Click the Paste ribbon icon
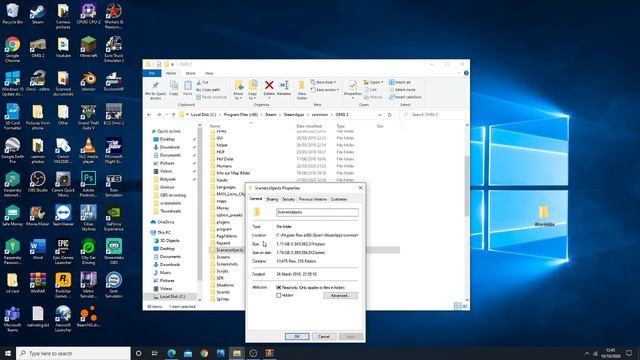Image resolution: width=640 pixels, height=360 pixels. [187, 88]
